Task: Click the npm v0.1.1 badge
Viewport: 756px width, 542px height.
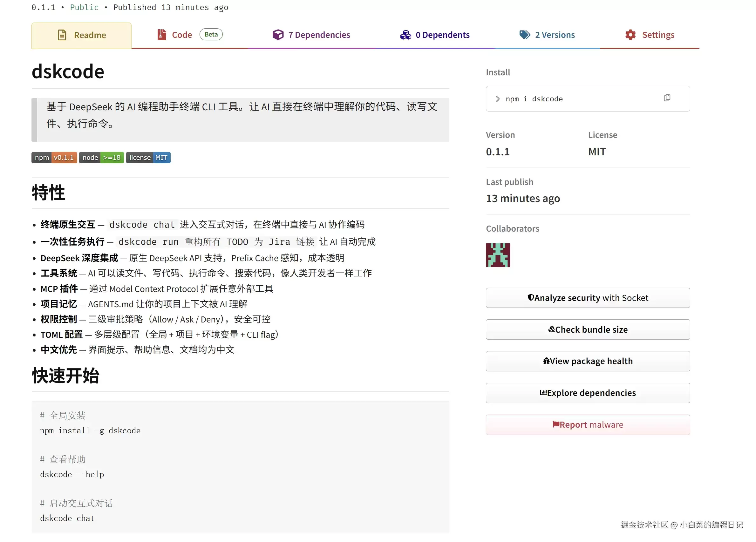Action: 54,158
